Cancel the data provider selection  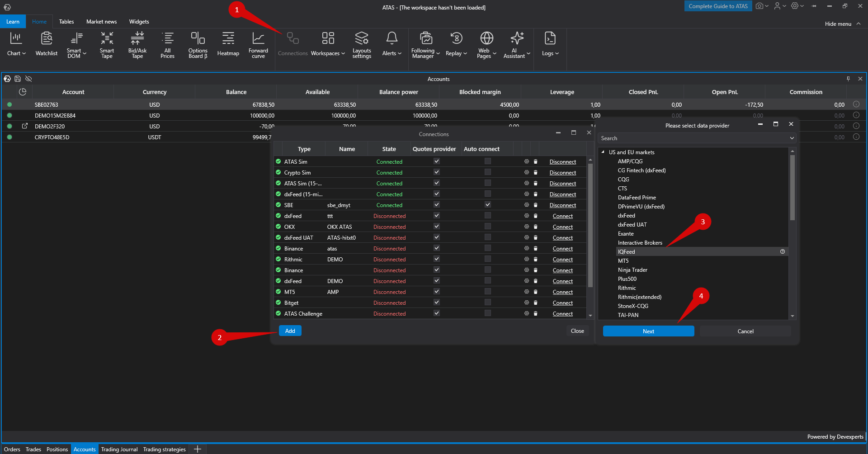coord(745,331)
